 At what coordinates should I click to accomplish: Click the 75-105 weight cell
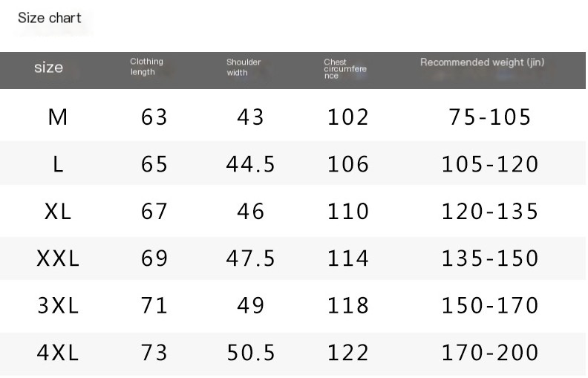click(x=490, y=117)
